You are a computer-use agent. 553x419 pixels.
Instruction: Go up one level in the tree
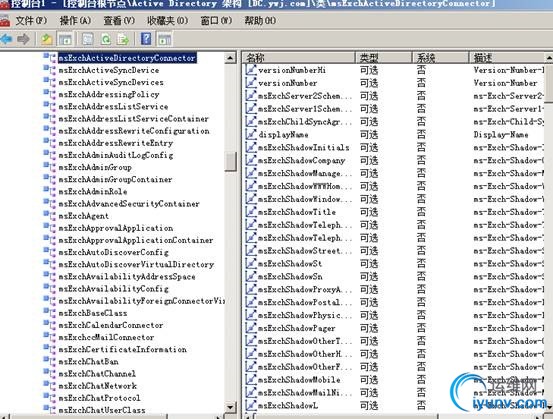point(47,39)
